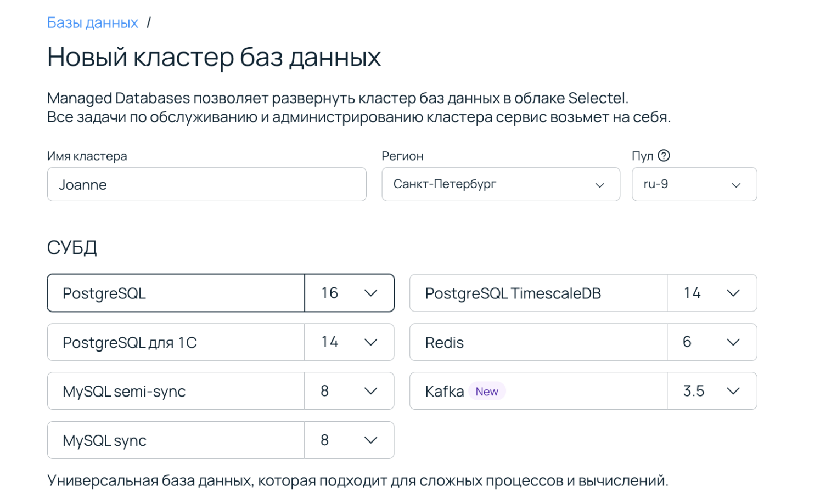Viewport: 837px width, 504px height.
Task: Click the sentence starting Managed Databases позволяет
Action: click(338, 98)
